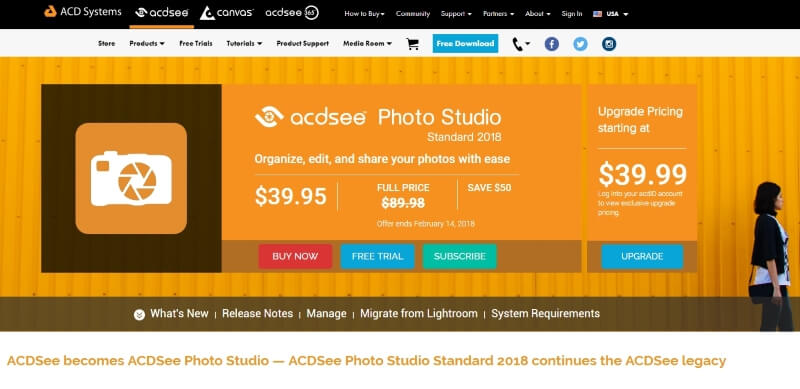Go to the Canvas product logo
This screenshot has width=800, height=389.
(x=227, y=13)
